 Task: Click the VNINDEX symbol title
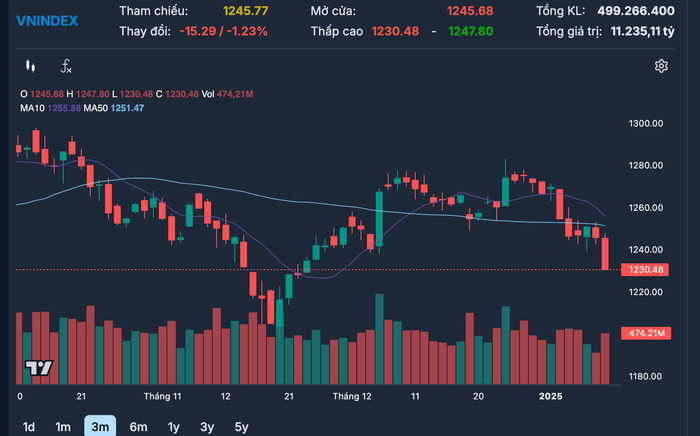47,21
